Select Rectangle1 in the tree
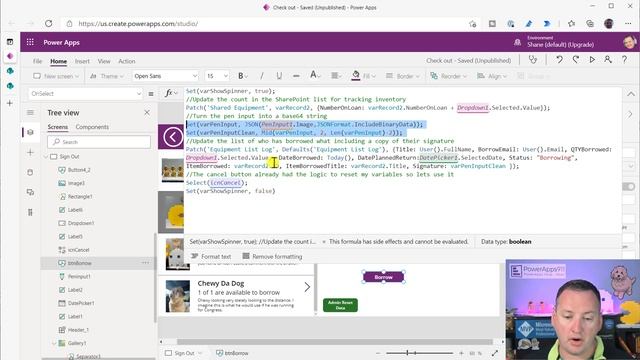Screen dimensions: 640x360 click(x=80, y=196)
